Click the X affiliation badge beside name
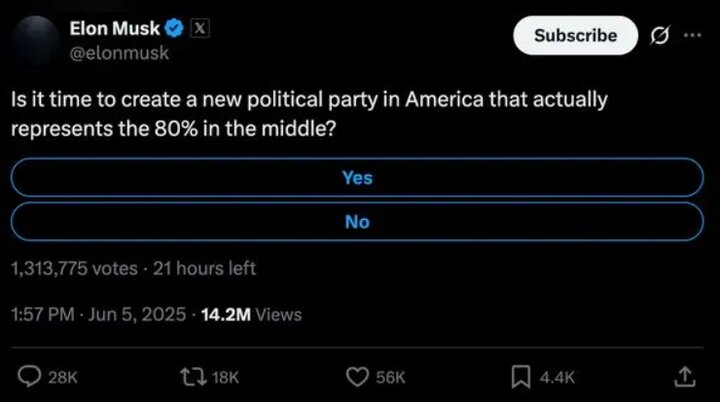Screen dimensions: 720x402 click(199, 29)
